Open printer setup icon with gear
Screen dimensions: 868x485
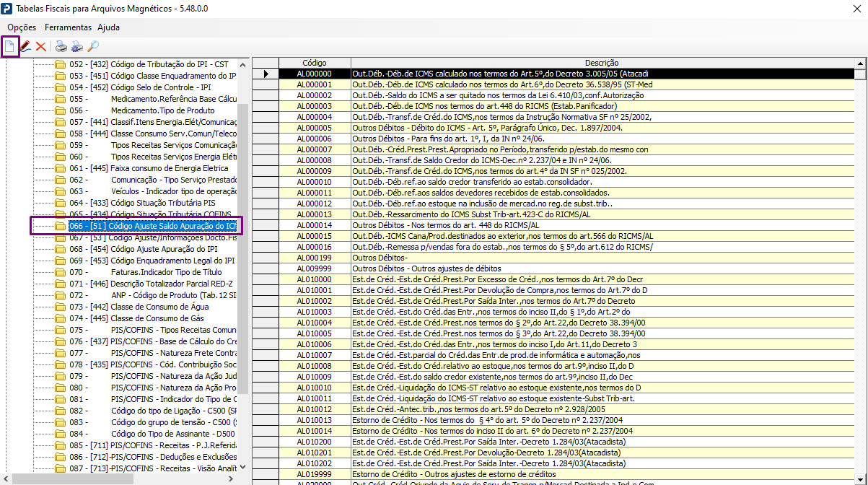(77, 47)
